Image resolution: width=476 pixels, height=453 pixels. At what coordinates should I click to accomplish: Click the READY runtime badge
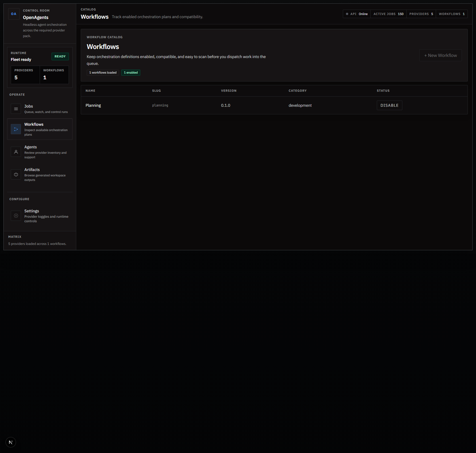[x=60, y=56]
